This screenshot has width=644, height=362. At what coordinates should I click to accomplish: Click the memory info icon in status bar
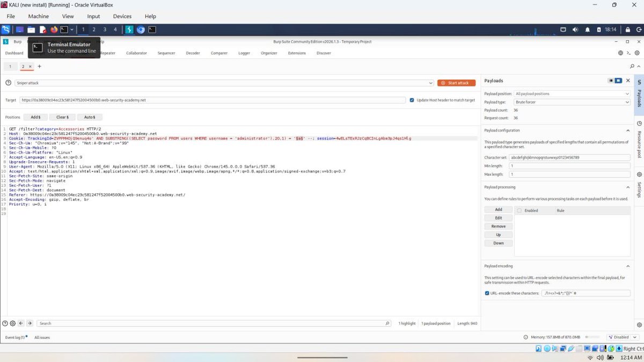pyautogui.click(x=526, y=337)
